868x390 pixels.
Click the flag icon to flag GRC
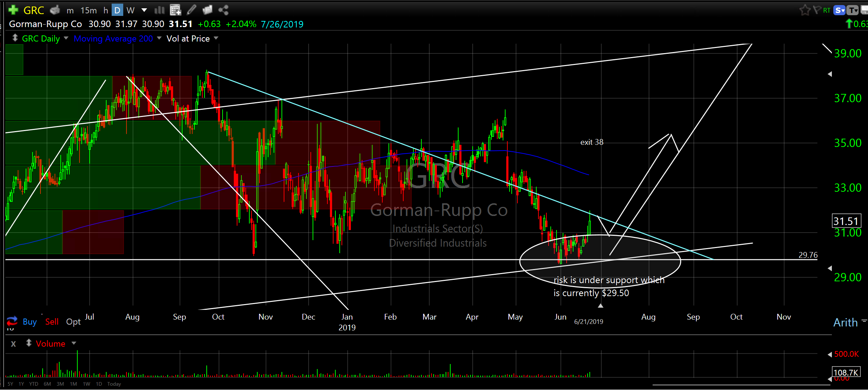click(817, 10)
